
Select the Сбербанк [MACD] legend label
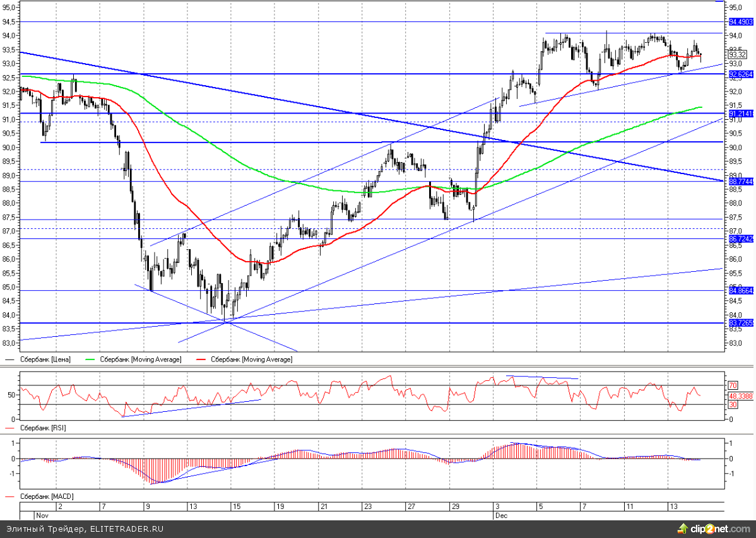[45, 496]
